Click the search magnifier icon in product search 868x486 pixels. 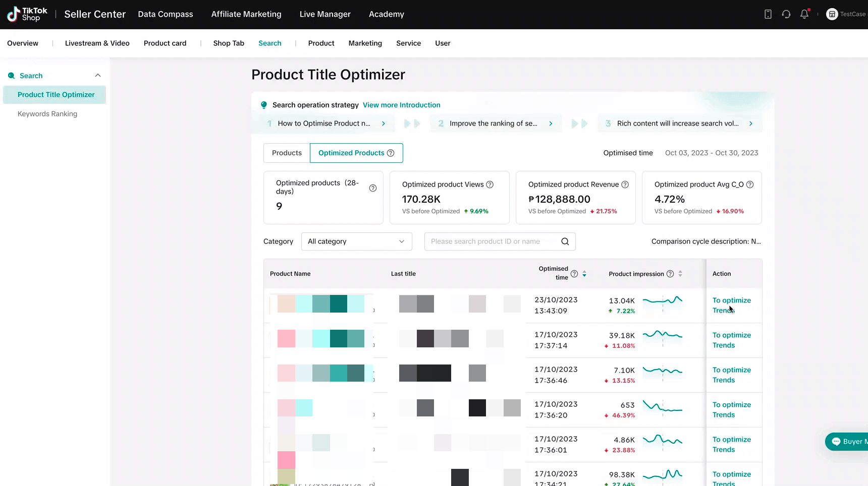pos(565,241)
